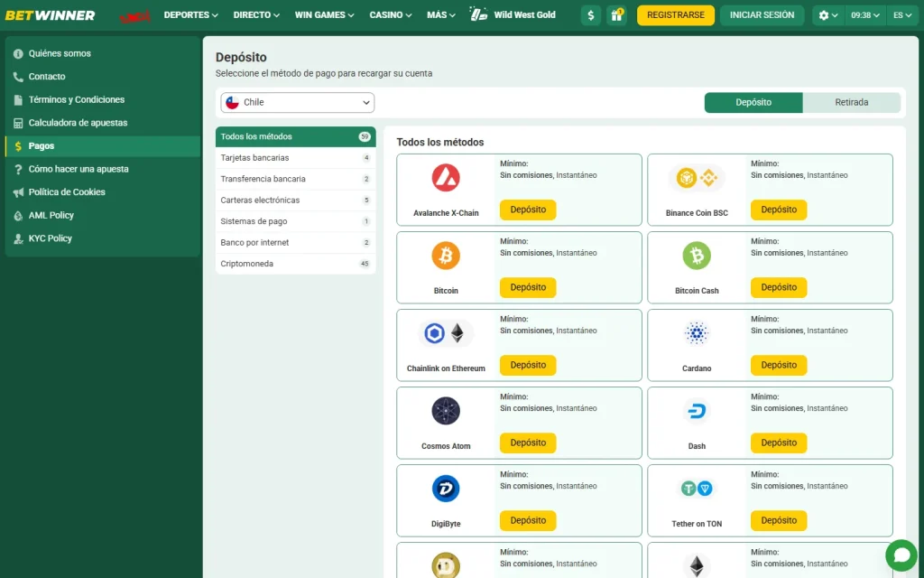Click Depósito button for Tether on TON

(x=779, y=521)
